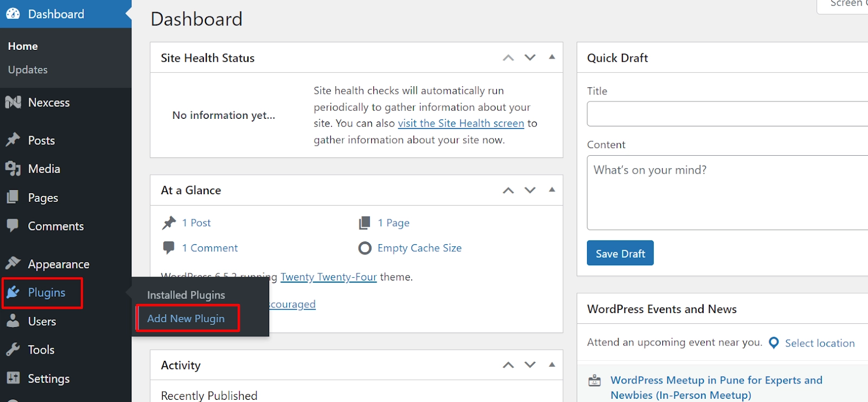Click the Appearance paintbrush icon
Screen dimensions: 868x402
pos(13,264)
